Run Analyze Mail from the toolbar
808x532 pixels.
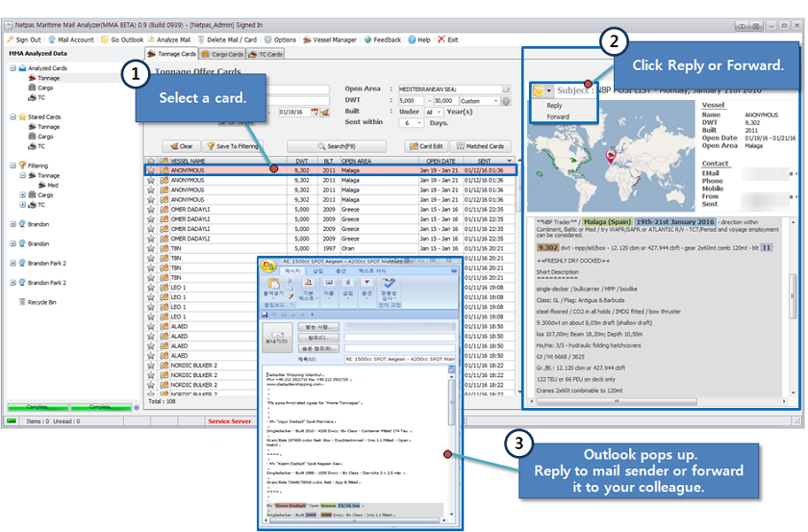pos(169,39)
